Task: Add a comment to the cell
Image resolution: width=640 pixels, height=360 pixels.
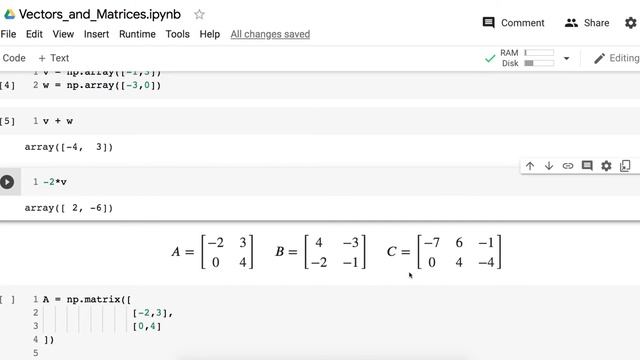Action: [x=587, y=166]
